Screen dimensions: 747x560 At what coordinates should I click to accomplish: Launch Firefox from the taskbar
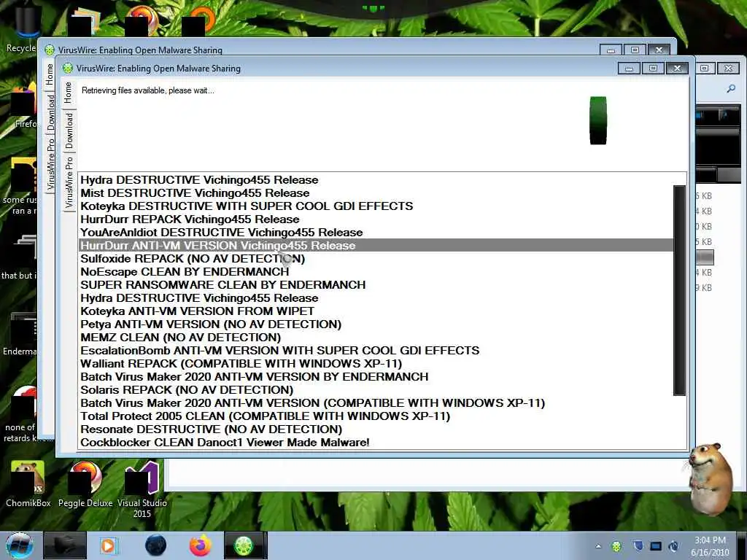pyautogui.click(x=200, y=545)
